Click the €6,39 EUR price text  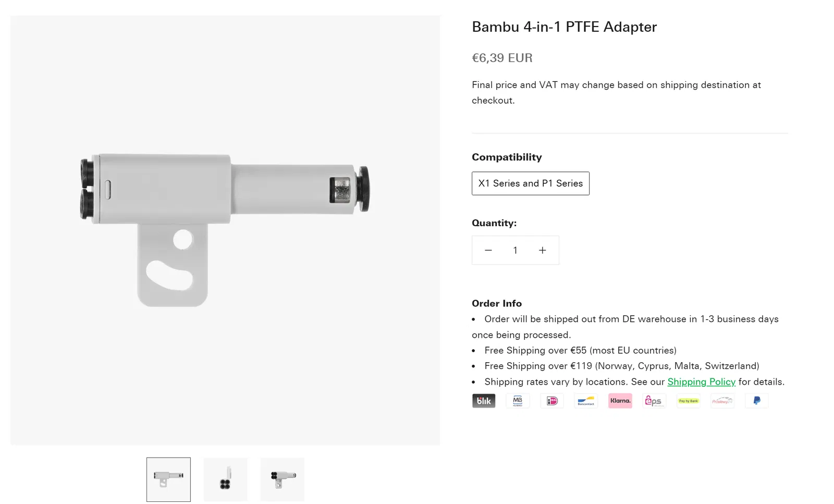tap(502, 58)
